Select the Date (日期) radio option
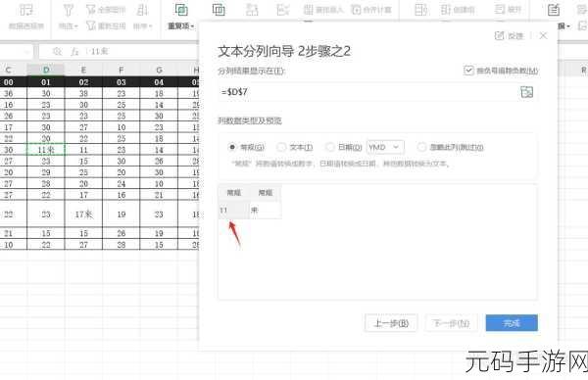This screenshot has width=588, height=380. coord(330,147)
